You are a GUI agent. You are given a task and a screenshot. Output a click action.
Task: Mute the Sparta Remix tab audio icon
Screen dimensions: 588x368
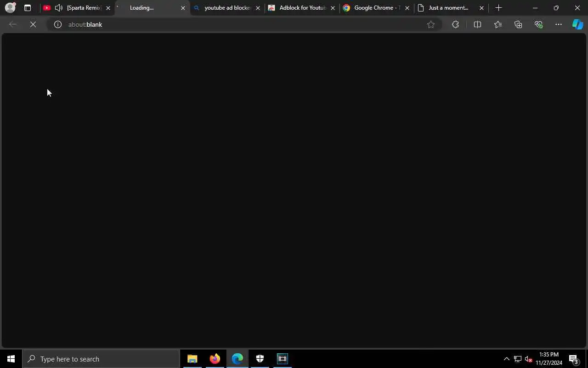click(x=59, y=8)
